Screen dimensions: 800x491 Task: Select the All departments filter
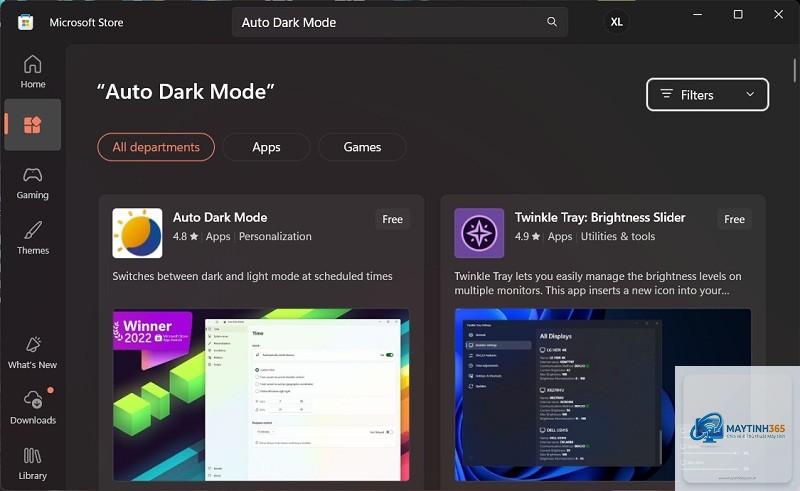(x=156, y=147)
